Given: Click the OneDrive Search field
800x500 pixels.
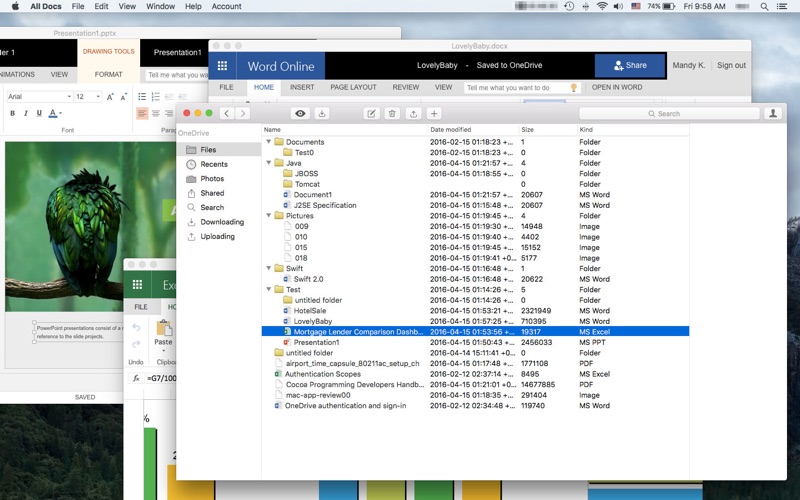Looking at the screenshot, I should (x=669, y=113).
